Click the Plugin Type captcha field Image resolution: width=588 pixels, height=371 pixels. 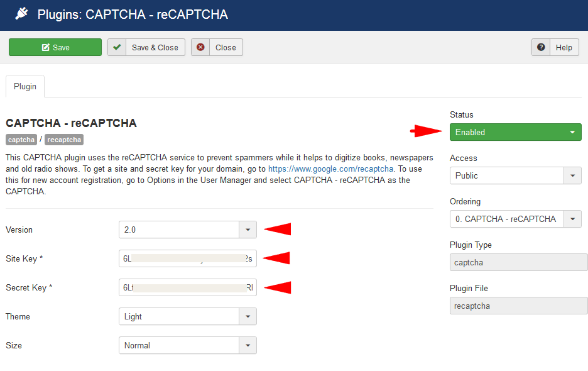tap(519, 262)
